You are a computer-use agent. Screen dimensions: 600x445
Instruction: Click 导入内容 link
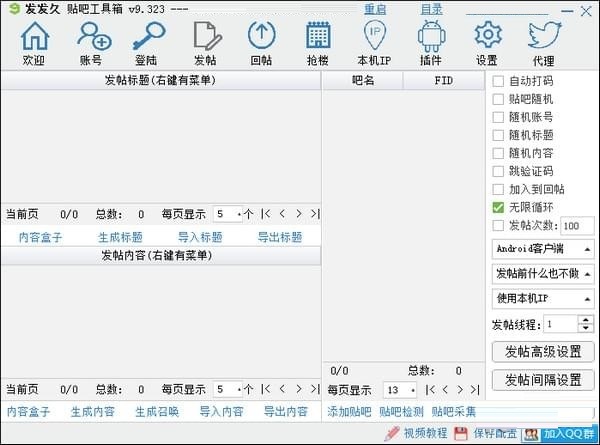point(221,412)
